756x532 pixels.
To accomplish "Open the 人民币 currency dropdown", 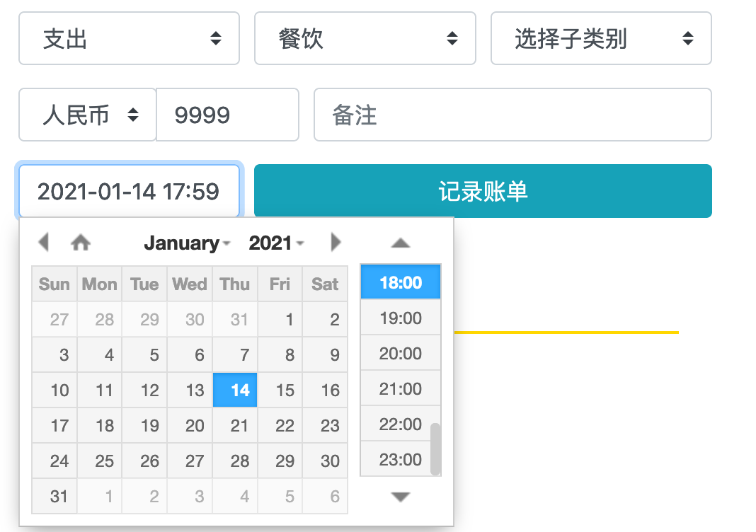I will click(x=86, y=115).
